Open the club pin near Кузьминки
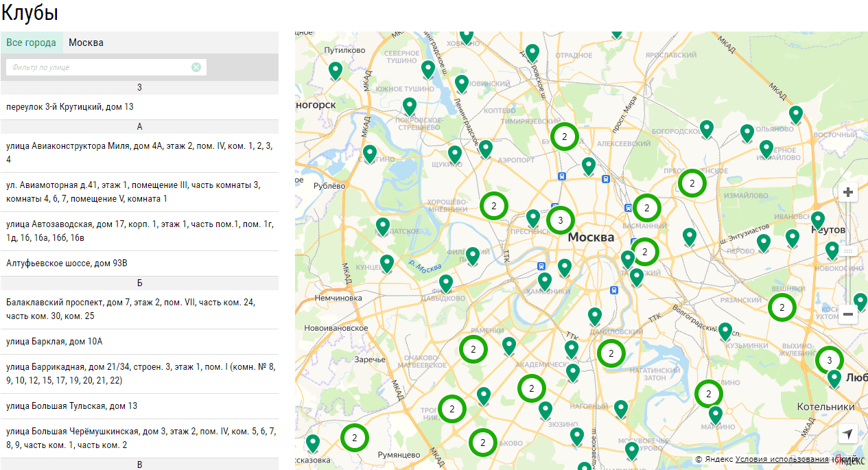Image resolution: width=868 pixels, height=470 pixels. point(725,332)
